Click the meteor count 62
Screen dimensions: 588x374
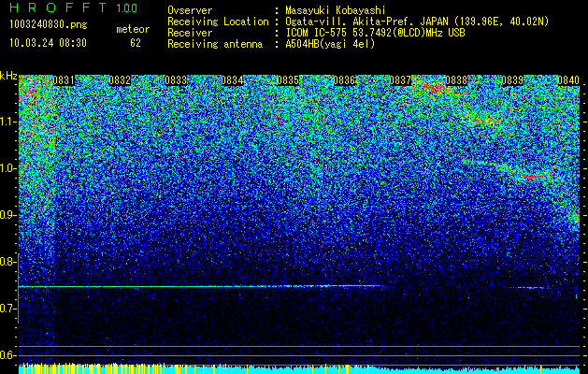pos(136,43)
